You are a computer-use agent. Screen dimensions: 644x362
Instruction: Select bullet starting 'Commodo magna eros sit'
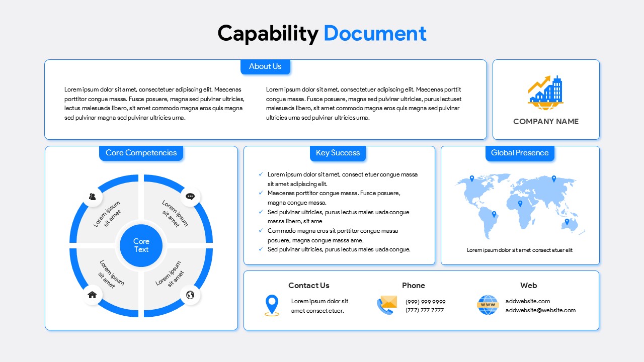coord(332,235)
